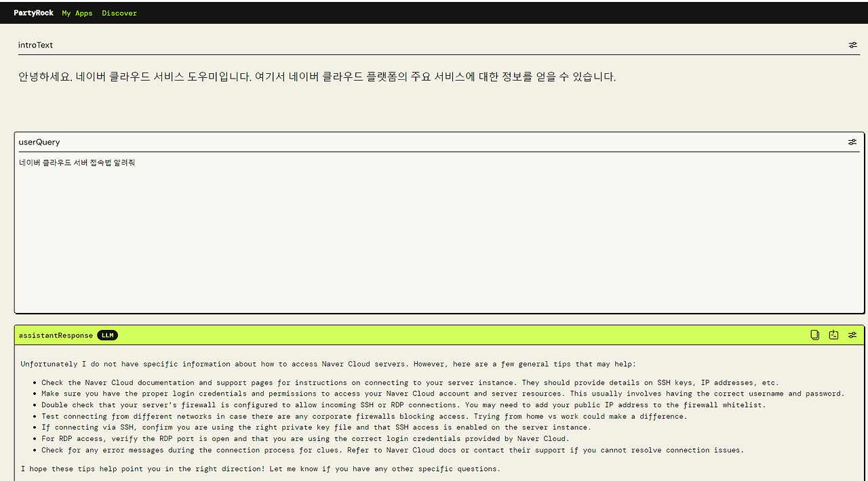Click the userQuery widget header bar
The width and height of the screenshot is (868, 481).
tap(434, 142)
